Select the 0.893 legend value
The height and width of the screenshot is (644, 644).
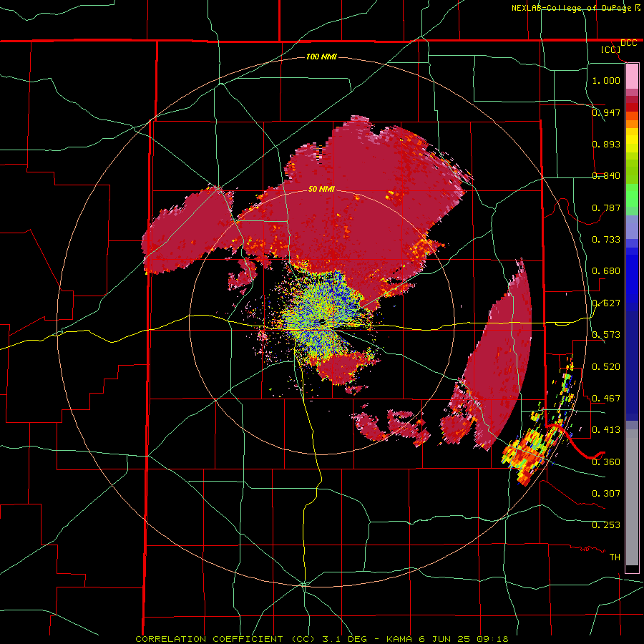pos(606,144)
